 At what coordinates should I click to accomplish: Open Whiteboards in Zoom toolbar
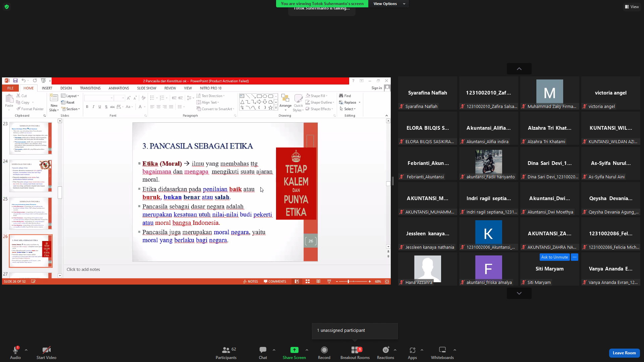point(442,353)
